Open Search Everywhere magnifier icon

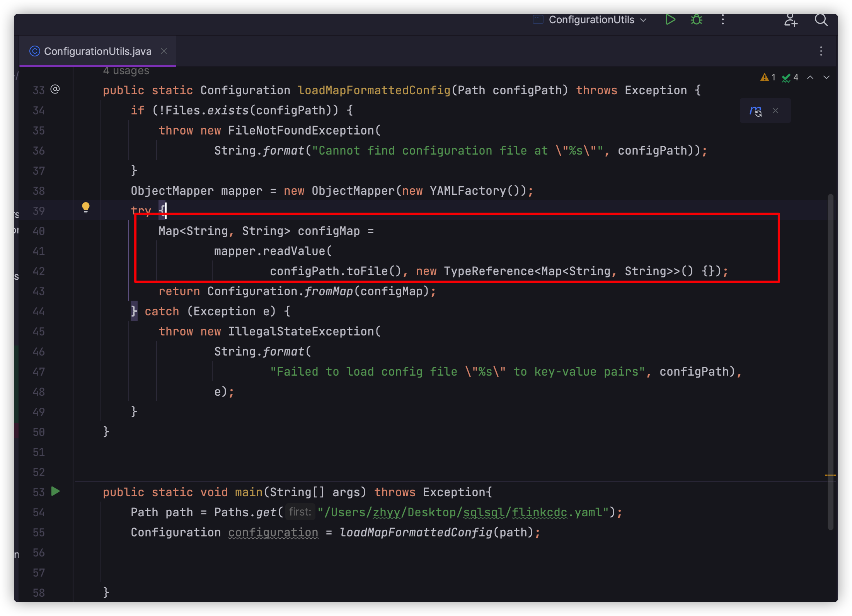[821, 20]
